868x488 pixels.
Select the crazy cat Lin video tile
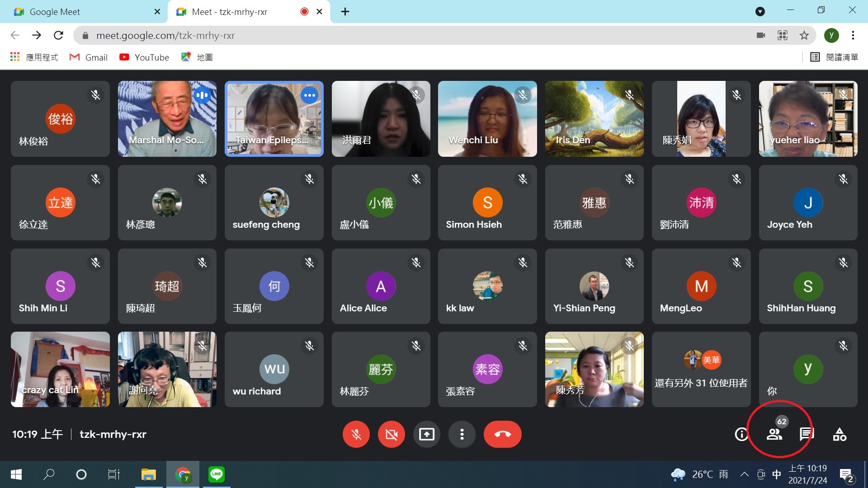(x=60, y=370)
